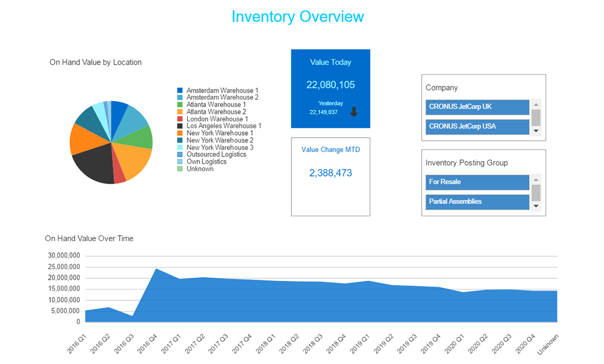Click Value Change MTD figure 2,388,473
604x364 pixels.
click(x=331, y=173)
